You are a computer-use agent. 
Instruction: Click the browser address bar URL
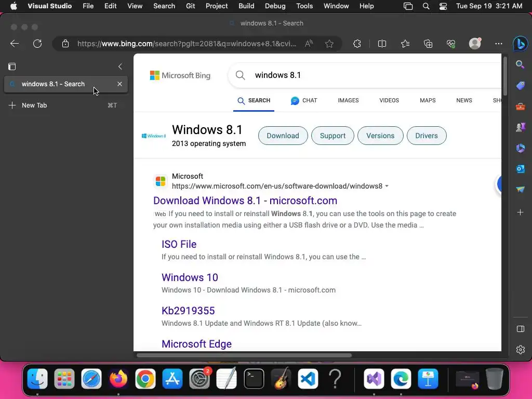[x=187, y=44]
